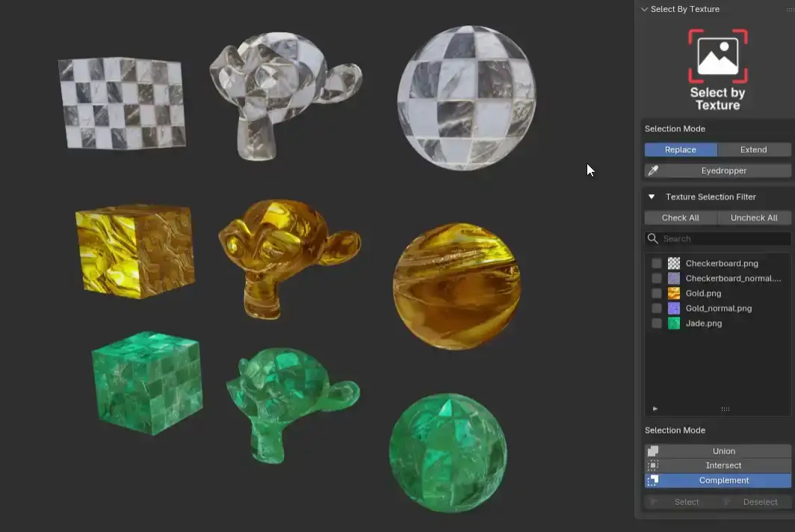Viewport: 795px width, 532px height.
Task: Tick the Jade.png checkbox
Action: pos(657,323)
